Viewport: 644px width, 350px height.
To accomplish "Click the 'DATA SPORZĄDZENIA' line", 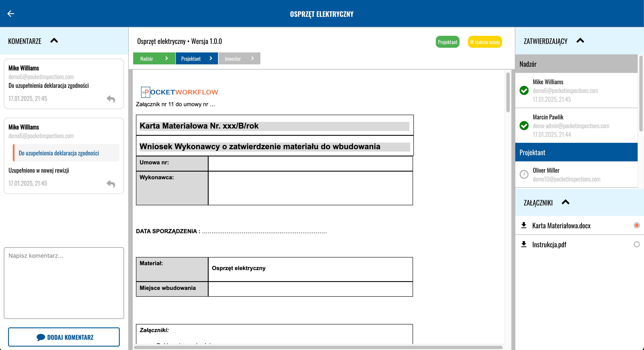I will 231,231.
